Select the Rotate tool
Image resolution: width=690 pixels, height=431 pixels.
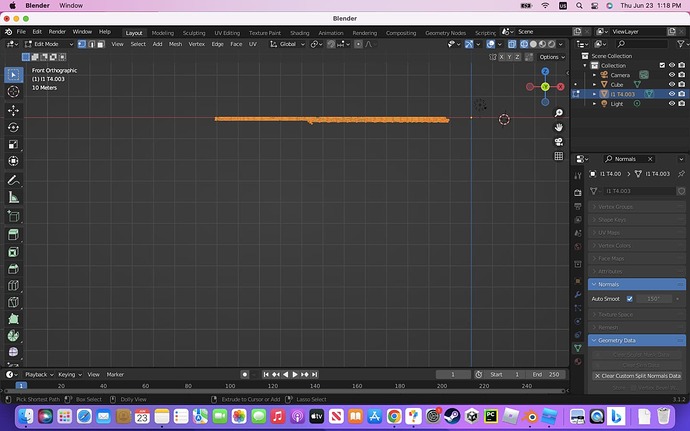coord(14,127)
